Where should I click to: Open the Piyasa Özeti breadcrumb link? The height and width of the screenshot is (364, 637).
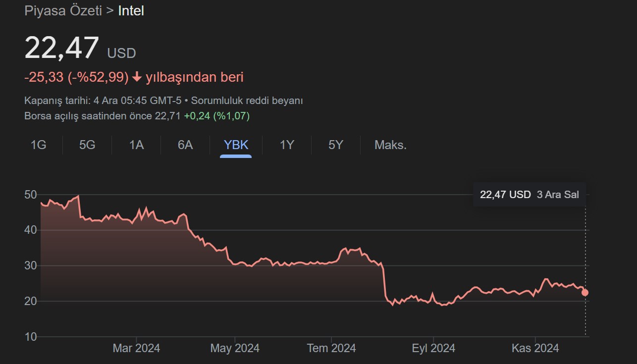pos(63,11)
